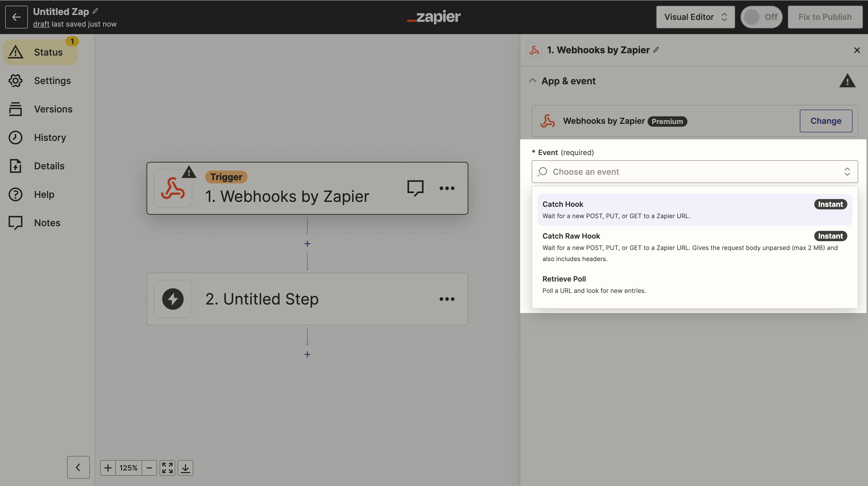Open Untitled Step three-dot menu
Image resolution: width=868 pixels, height=486 pixels.
(x=447, y=299)
